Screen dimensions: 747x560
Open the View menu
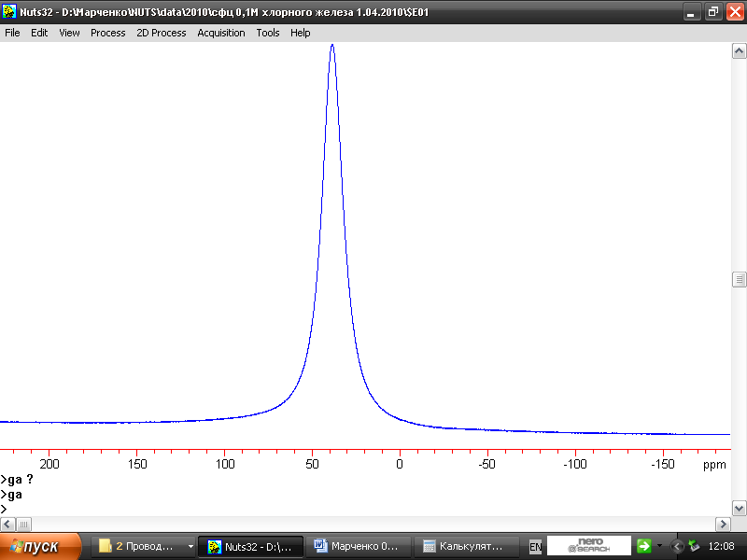[69, 33]
